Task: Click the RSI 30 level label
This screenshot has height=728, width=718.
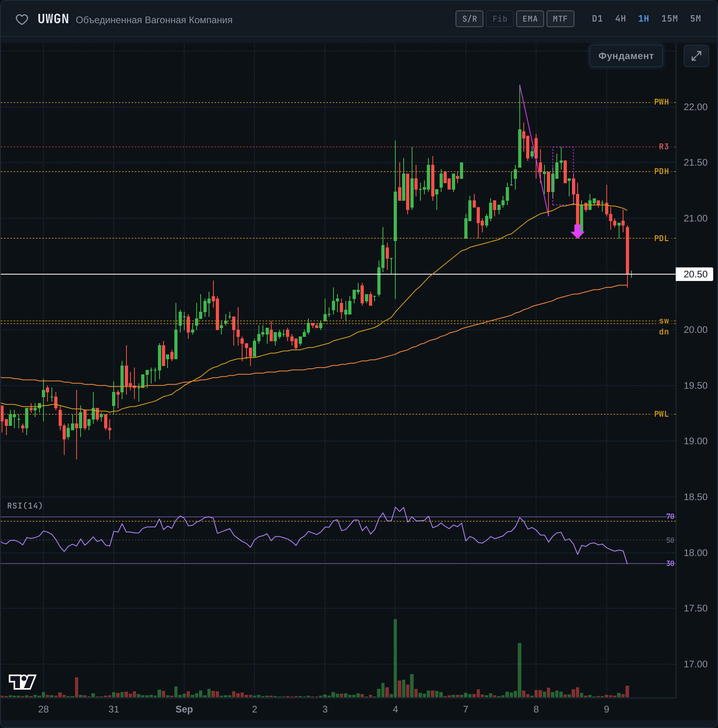Action: (x=670, y=564)
